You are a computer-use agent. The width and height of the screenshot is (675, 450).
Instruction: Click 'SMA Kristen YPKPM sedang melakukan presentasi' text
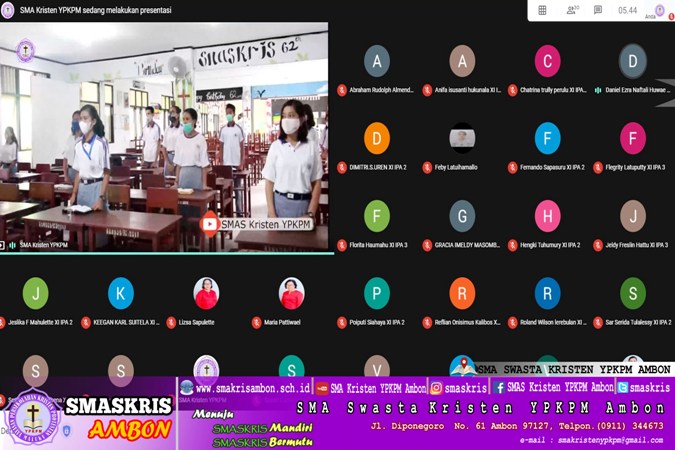(x=96, y=10)
